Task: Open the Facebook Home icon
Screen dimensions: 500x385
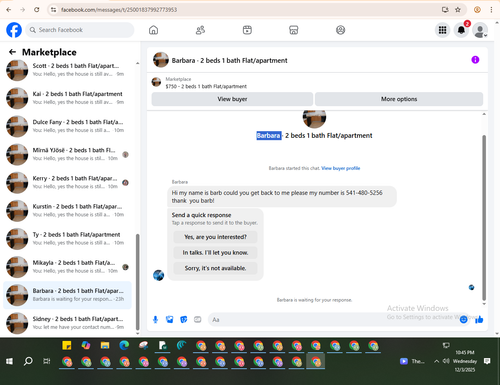Action: pyautogui.click(x=153, y=30)
